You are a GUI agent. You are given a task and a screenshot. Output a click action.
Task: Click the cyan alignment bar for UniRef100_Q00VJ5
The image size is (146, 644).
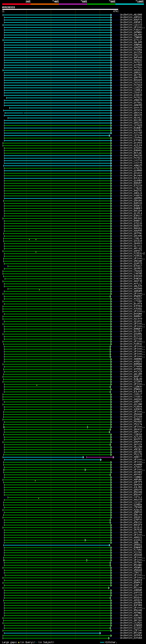pos(60,108)
